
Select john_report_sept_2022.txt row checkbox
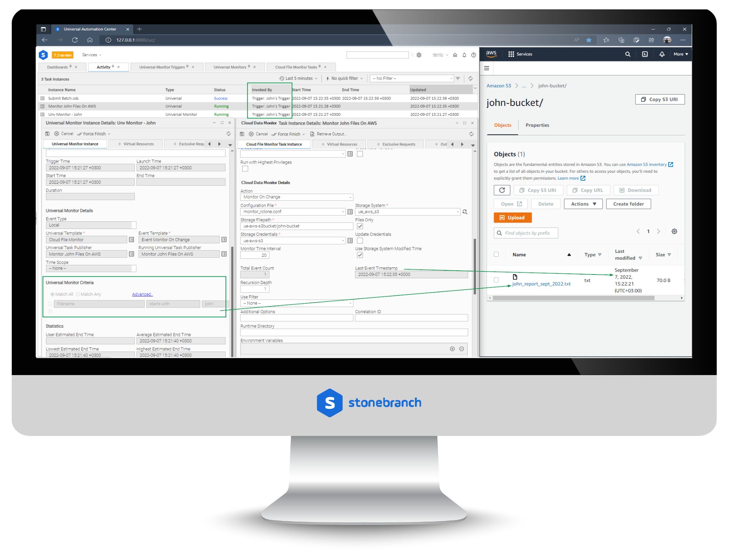(496, 280)
